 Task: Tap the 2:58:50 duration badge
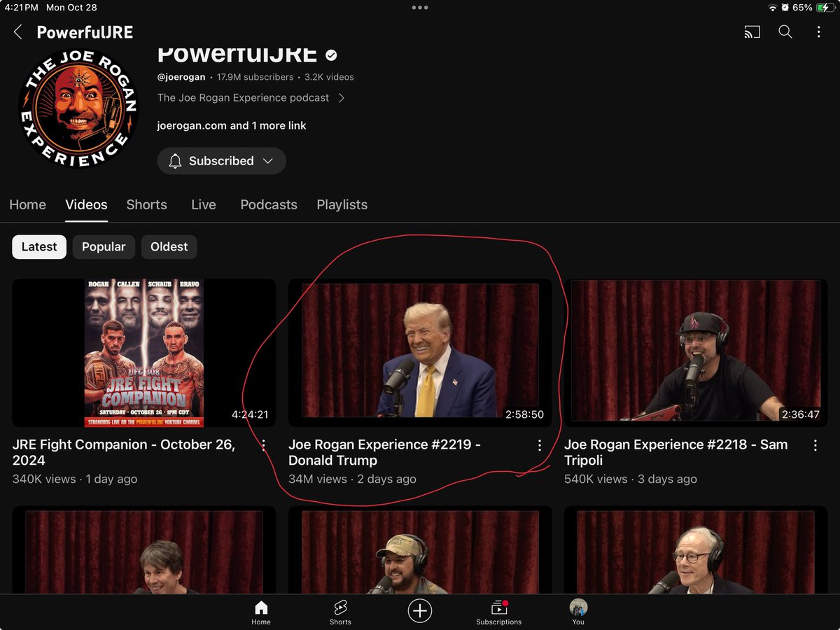coord(524,414)
